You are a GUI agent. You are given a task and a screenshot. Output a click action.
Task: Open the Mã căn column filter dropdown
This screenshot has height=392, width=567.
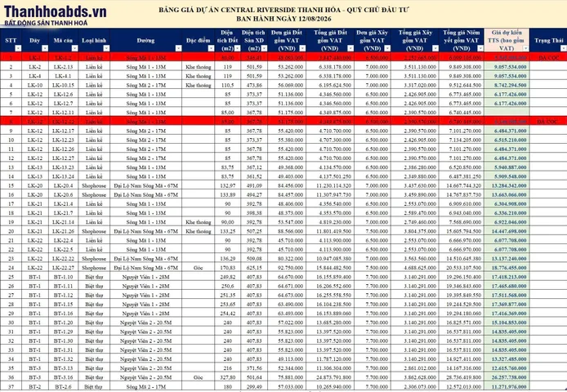click(74, 48)
